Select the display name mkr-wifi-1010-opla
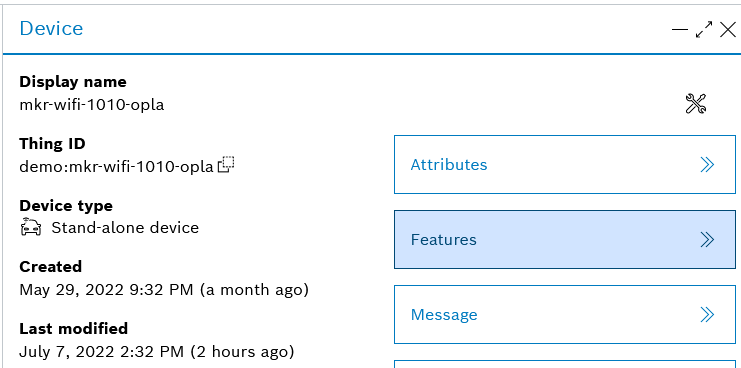Screen dimensions: 741x368 [92, 104]
